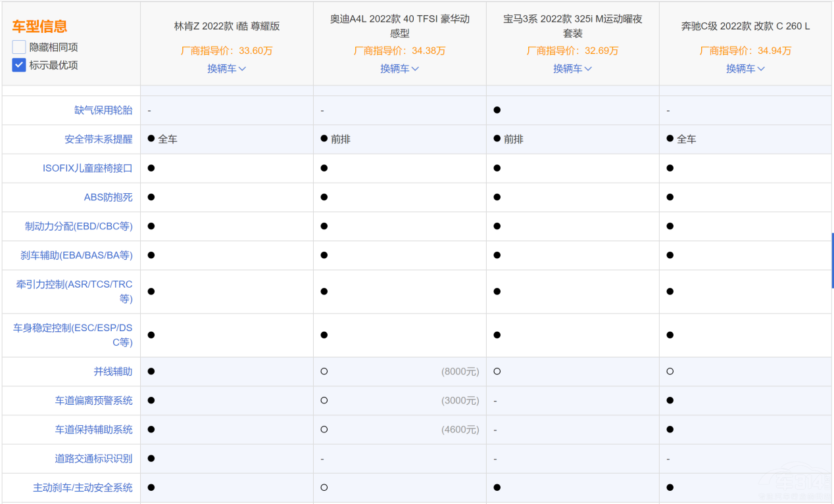
Task: Open 换辆车 dropdown under 奔驰C级
Action: [745, 68]
